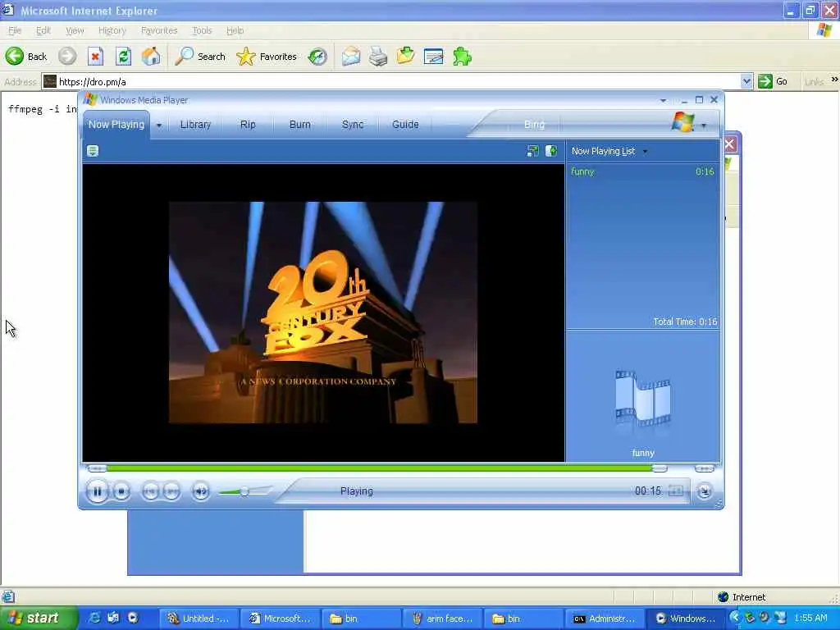
Task: Print the page via toolbar
Action: click(378, 57)
